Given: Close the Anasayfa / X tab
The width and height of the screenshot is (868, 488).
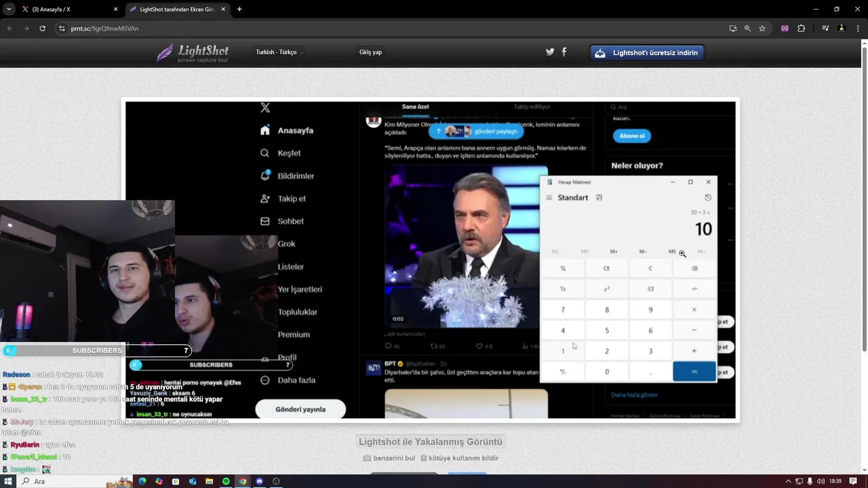Looking at the screenshot, I should tap(115, 9).
